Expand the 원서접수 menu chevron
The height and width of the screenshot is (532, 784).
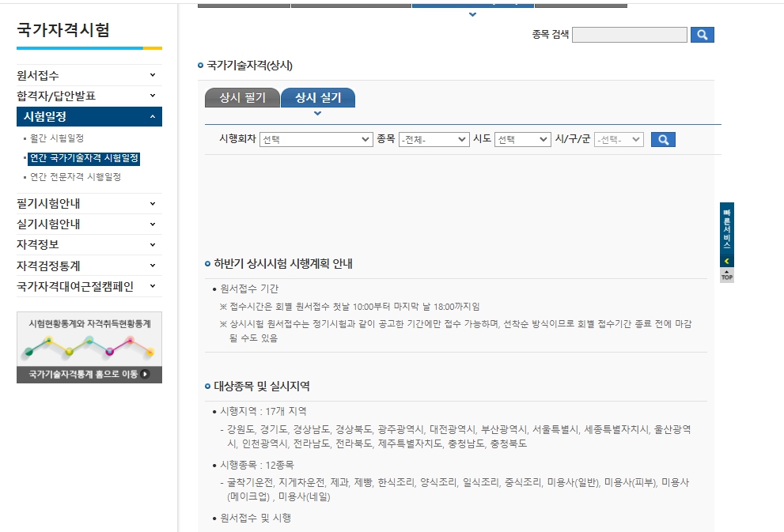coord(153,75)
